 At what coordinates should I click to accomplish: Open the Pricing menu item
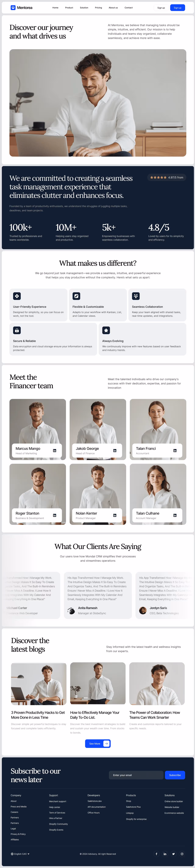click(x=99, y=7)
